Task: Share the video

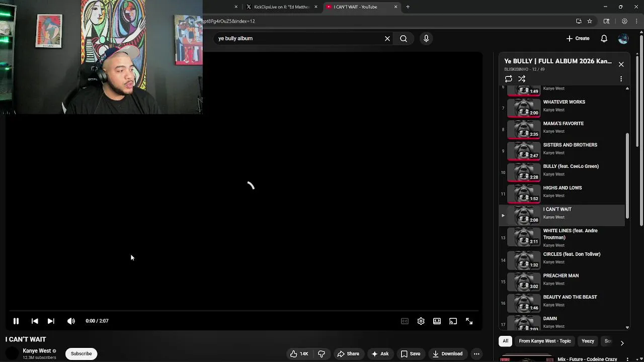Action: coord(348,354)
